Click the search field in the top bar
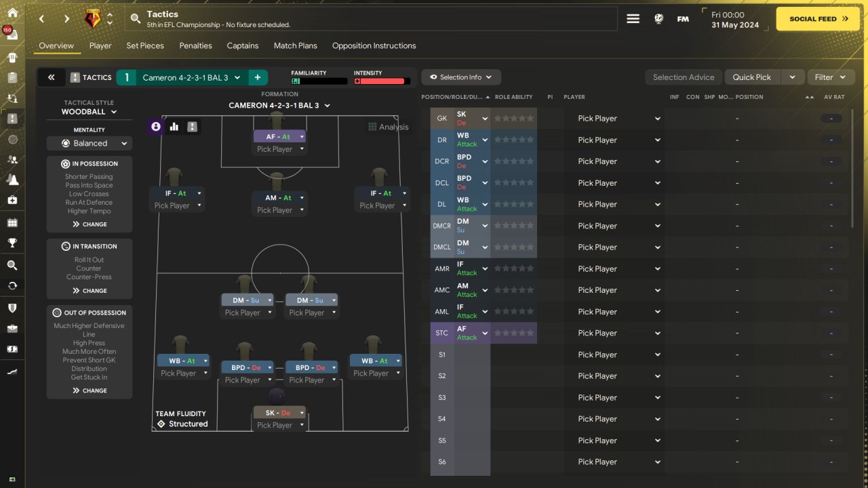Image resolution: width=868 pixels, height=488 pixels. (x=372, y=19)
